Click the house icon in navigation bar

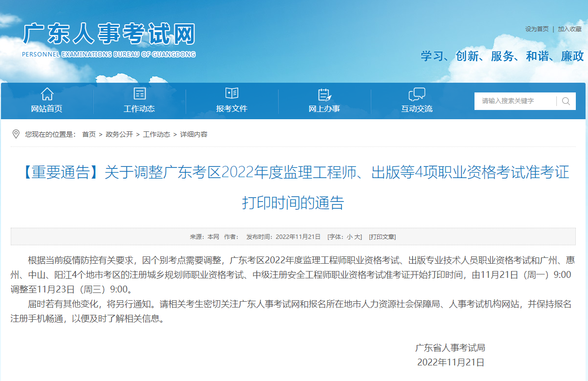pyautogui.click(x=47, y=93)
